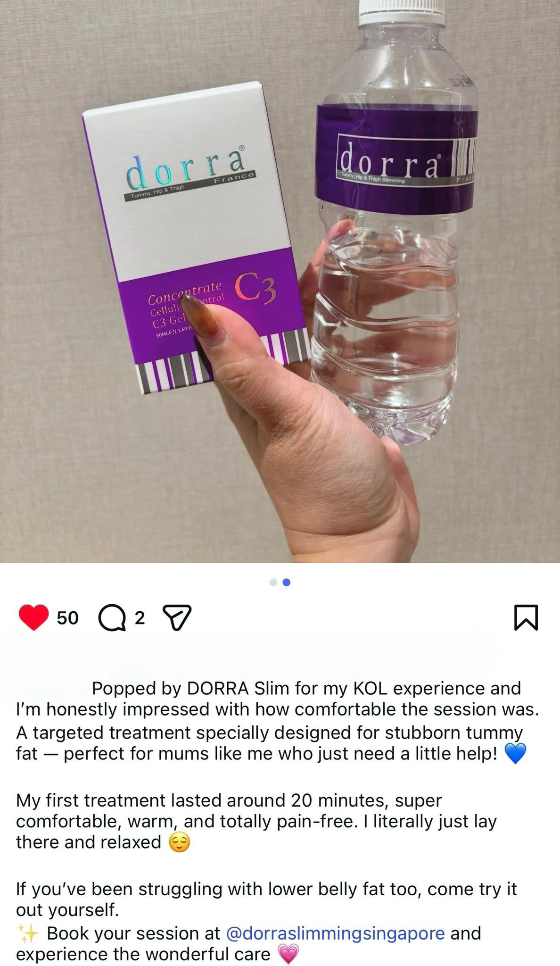
Task: Tap the red heart like icon
Action: (x=33, y=617)
